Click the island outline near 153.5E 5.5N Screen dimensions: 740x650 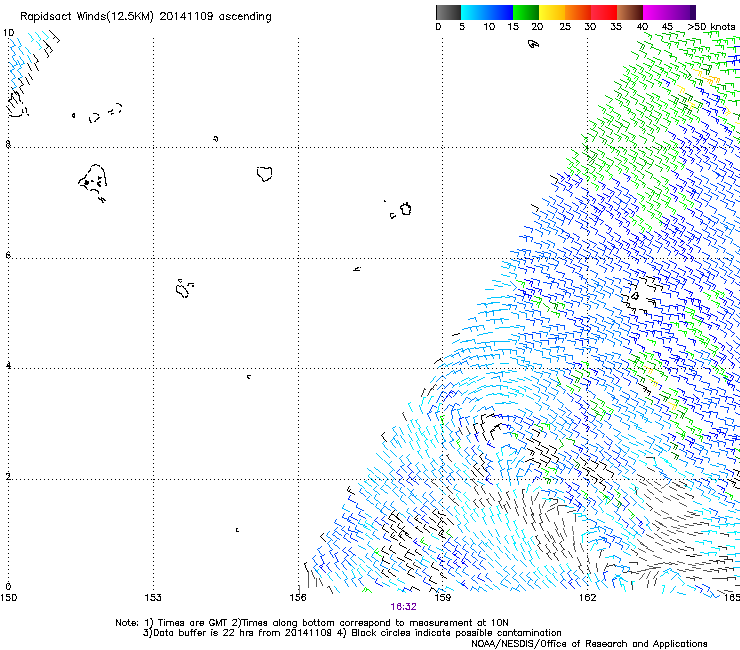tap(184, 288)
